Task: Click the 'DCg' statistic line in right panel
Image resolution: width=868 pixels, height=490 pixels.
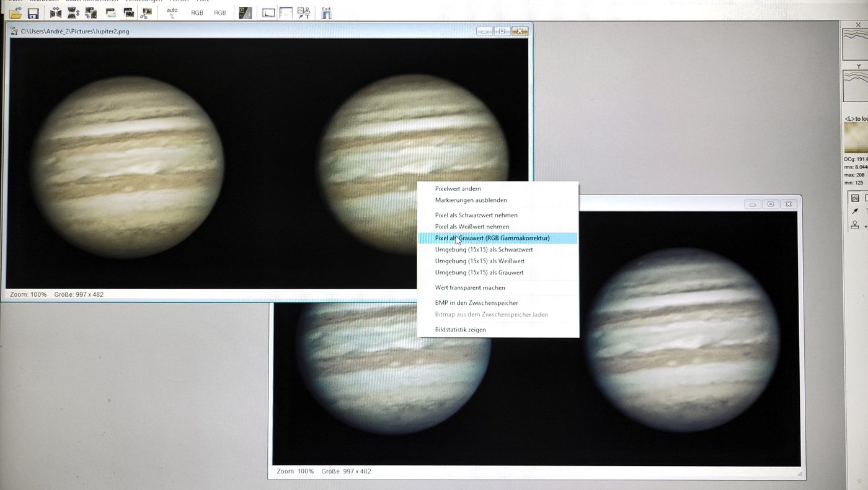Action: pyautogui.click(x=856, y=159)
